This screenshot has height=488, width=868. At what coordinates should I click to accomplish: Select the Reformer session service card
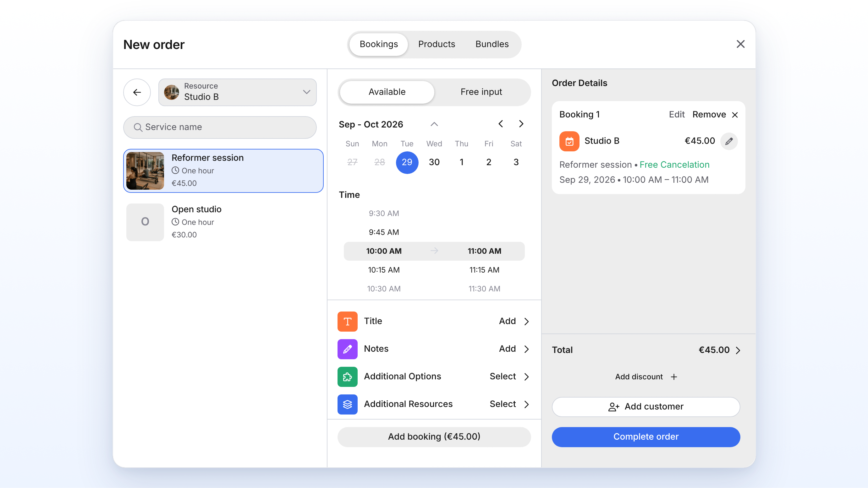click(223, 171)
